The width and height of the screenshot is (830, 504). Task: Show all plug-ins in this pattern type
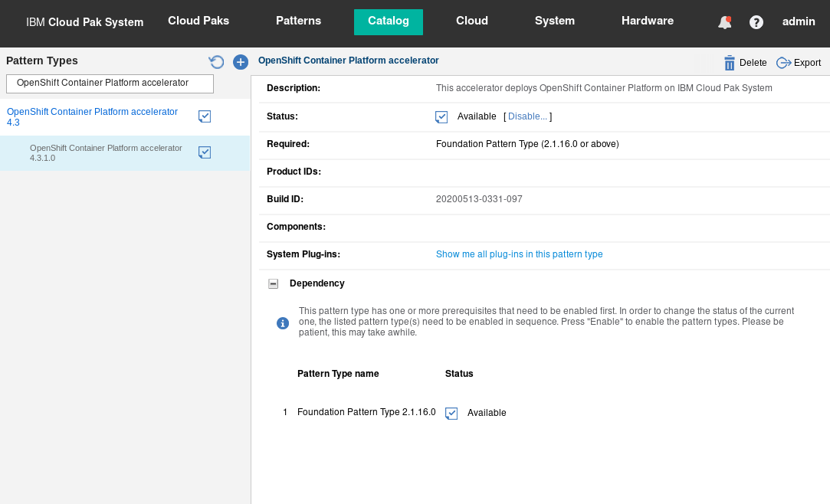[520, 254]
